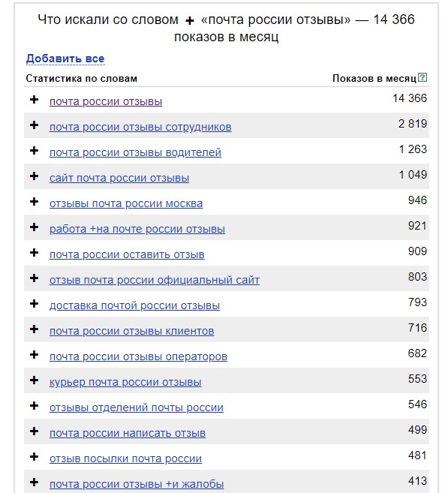This screenshot has height=493, width=448.
Task: Click 'Добавить все' link
Action: [x=65, y=59]
